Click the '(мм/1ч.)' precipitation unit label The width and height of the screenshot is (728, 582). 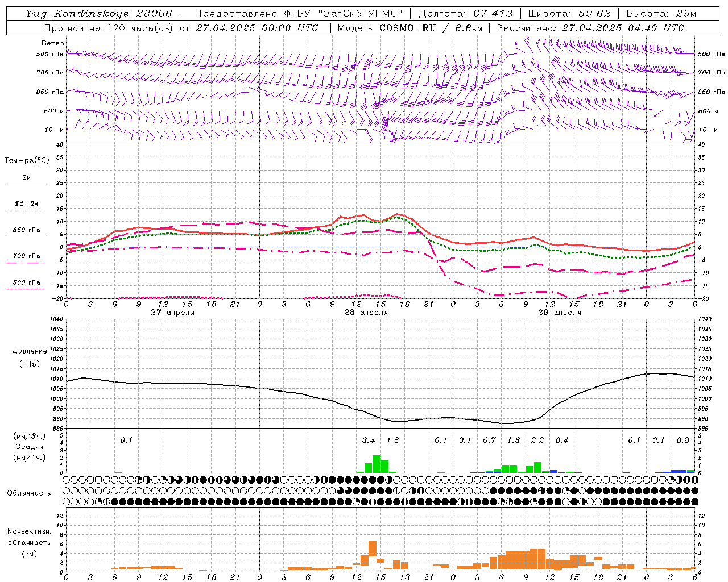[x=30, y=458]
